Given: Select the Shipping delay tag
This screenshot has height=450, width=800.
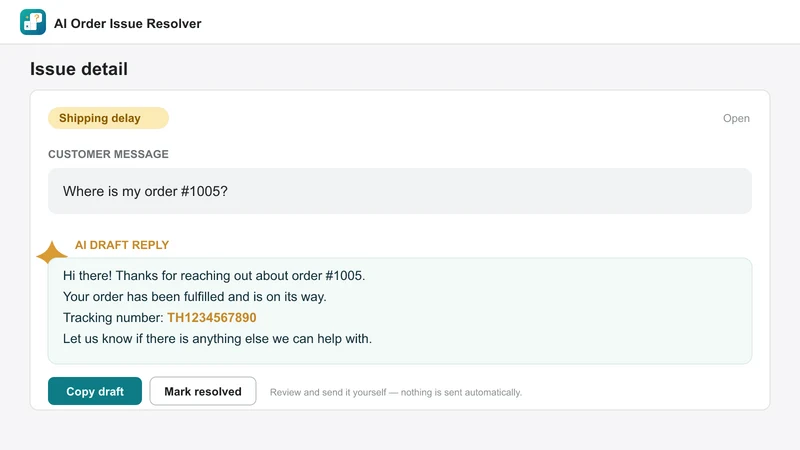Looking at the screenshot, I should 108,118.
